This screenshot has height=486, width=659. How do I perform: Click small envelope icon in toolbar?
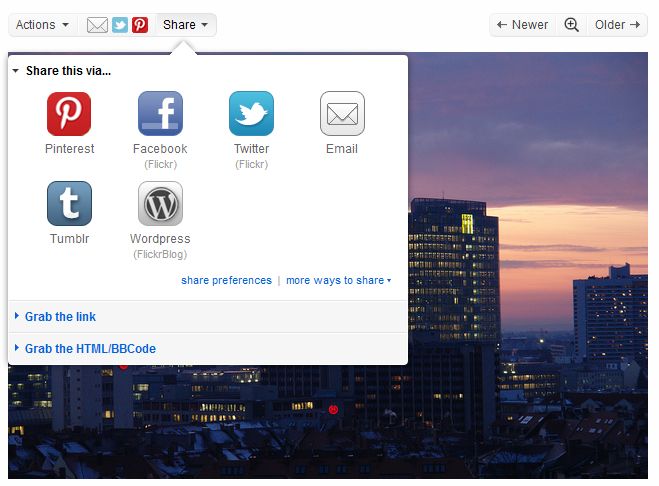[97, 25]
